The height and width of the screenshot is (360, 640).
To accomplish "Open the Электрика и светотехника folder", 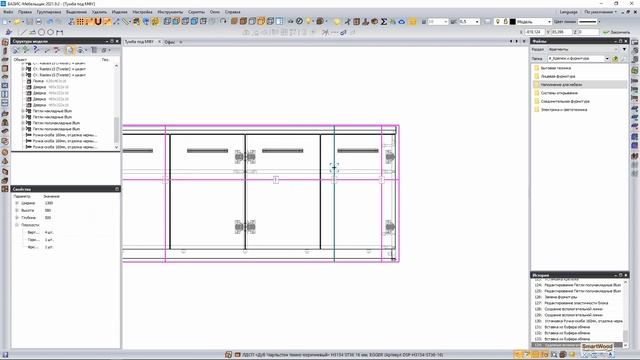I will point(563,110).
